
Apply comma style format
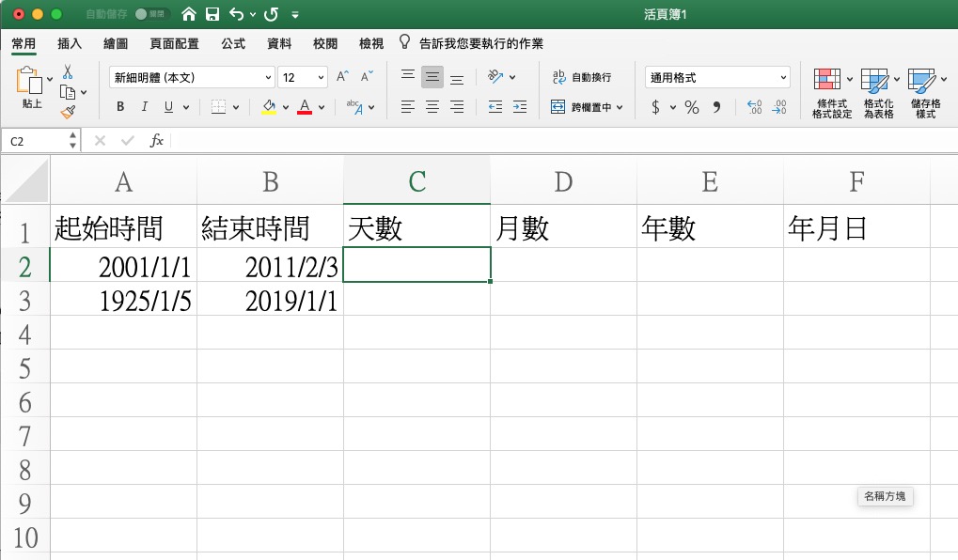pyautogui.click(x=716, y=107)
